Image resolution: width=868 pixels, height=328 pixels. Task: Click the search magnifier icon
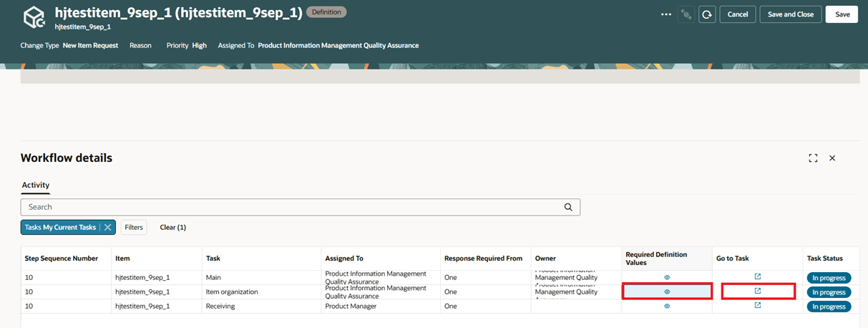(568, 207)
